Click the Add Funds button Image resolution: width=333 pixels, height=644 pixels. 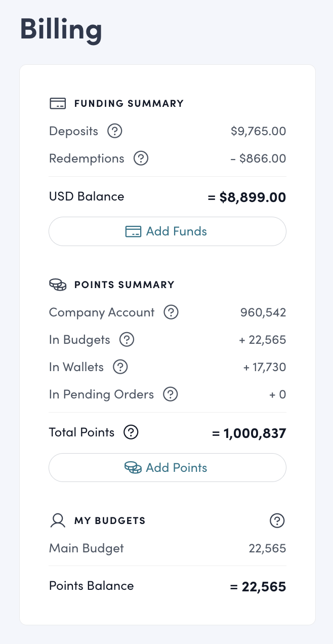coord(167,231)
